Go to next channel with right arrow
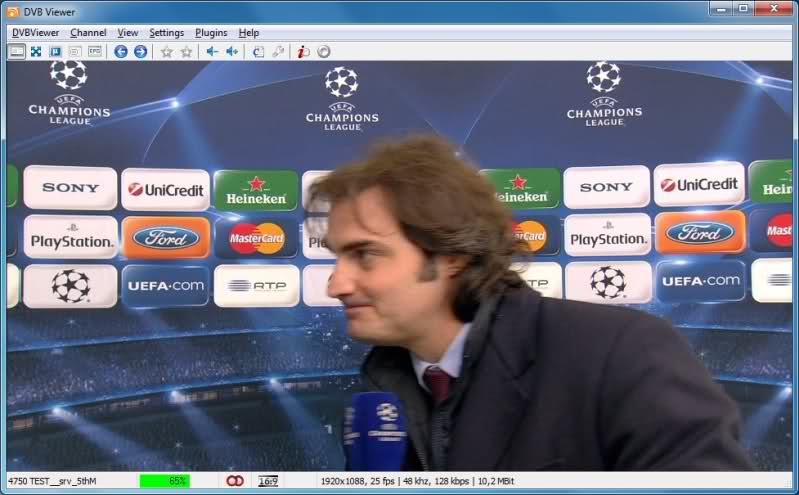Image resolution: width=799 pixels, height=495 pixels. [x=140, y=51]
